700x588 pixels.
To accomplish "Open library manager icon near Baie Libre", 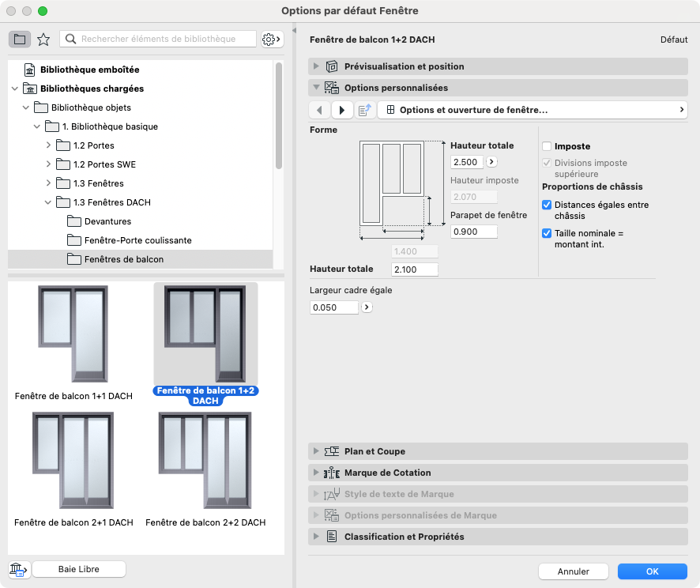I will (19, 569).
